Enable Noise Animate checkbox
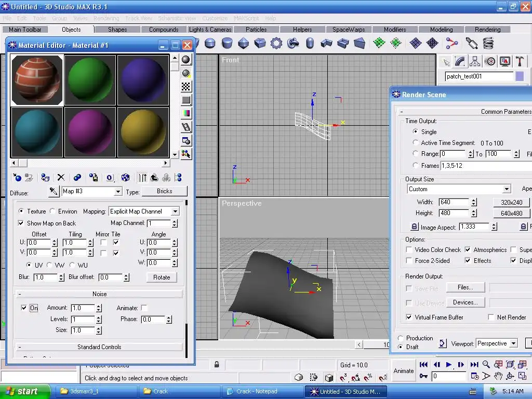 point(144,308)
